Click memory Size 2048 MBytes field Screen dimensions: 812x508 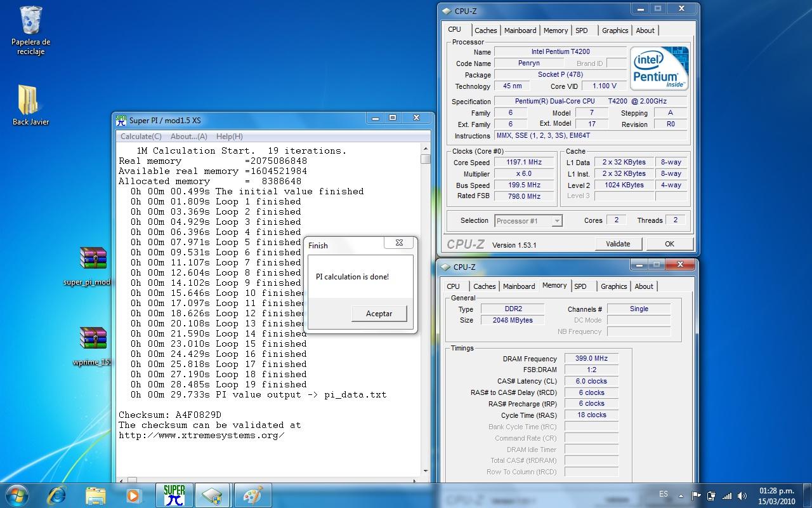[513, 320]
